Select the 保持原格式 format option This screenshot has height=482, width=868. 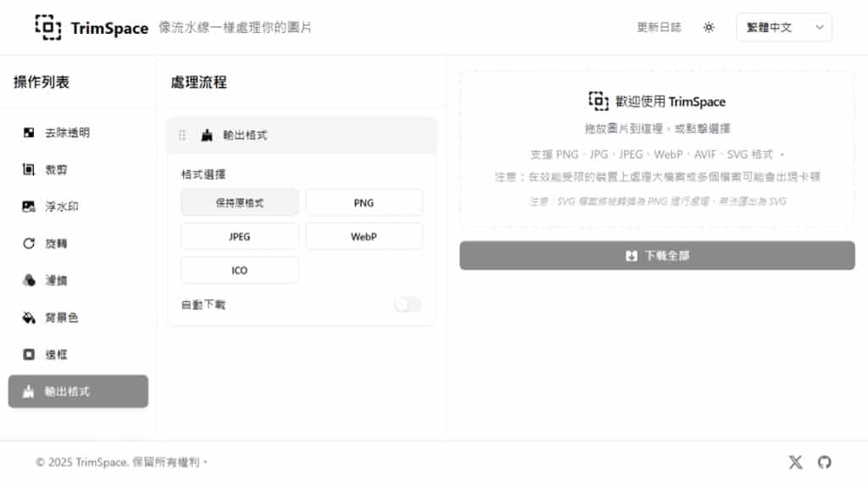(240, 202)
